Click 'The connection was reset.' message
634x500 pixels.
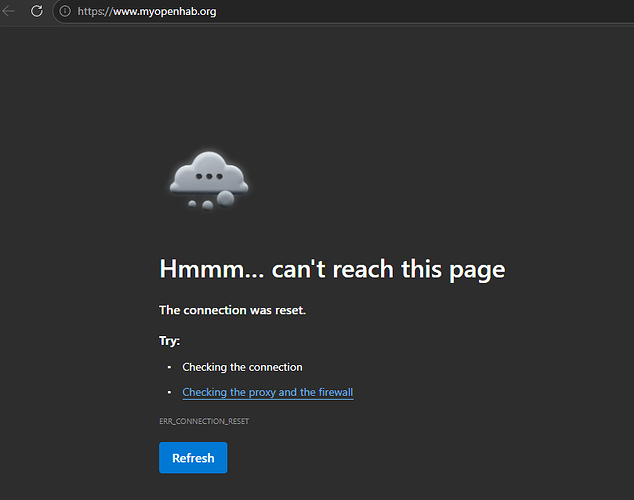point(232,310)
